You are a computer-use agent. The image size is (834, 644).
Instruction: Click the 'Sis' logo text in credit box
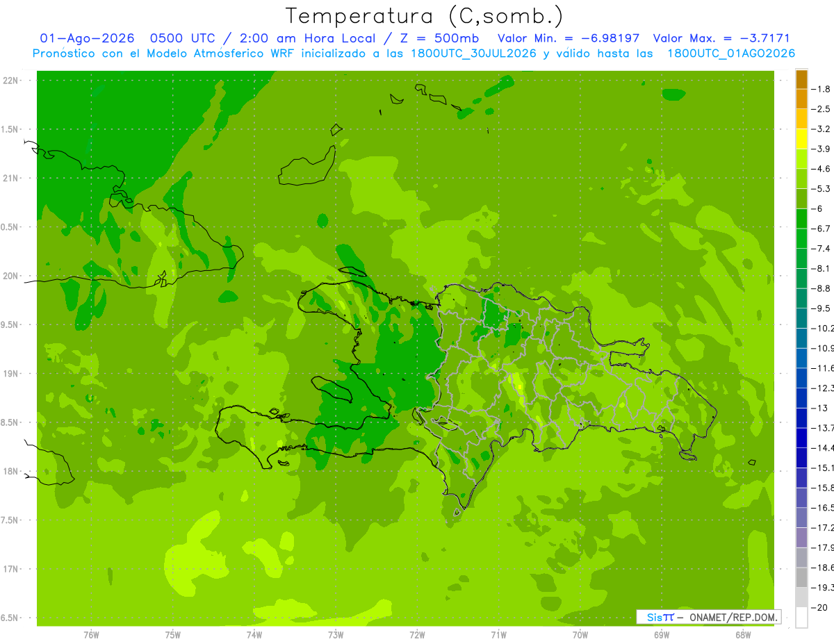(x=655, y=617)
